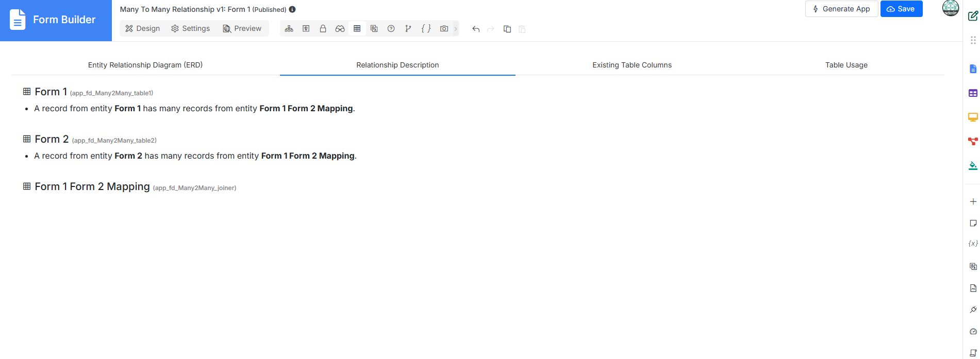Screen dimensions: 980x359
Task: Switch to Existing Table Columns tab
Action: click(x=632, y=65)
